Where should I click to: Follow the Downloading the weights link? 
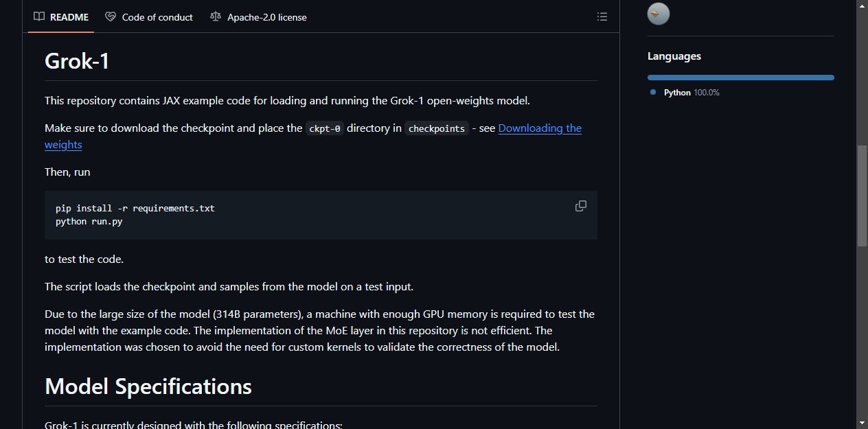click(540, 128)
